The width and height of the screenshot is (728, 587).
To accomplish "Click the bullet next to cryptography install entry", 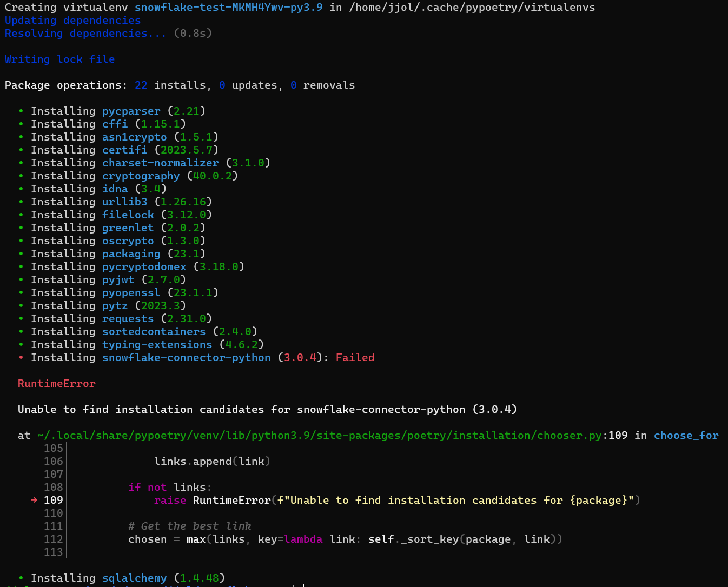I will click(x=21, y=176).
